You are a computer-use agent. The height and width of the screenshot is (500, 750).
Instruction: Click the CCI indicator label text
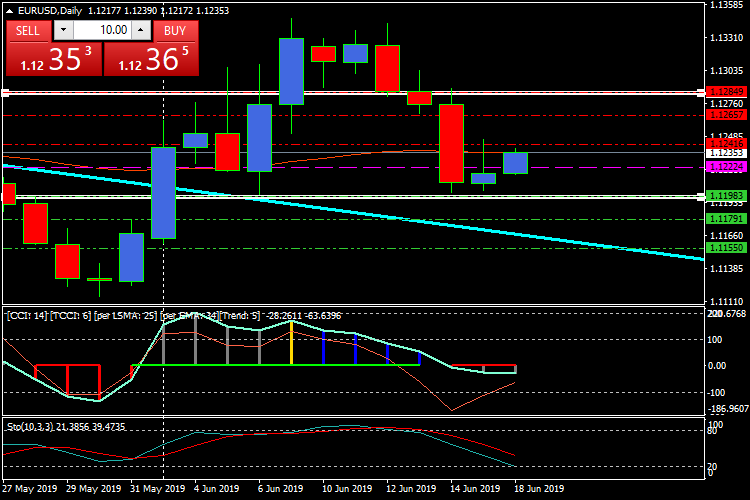coord(174,316)
